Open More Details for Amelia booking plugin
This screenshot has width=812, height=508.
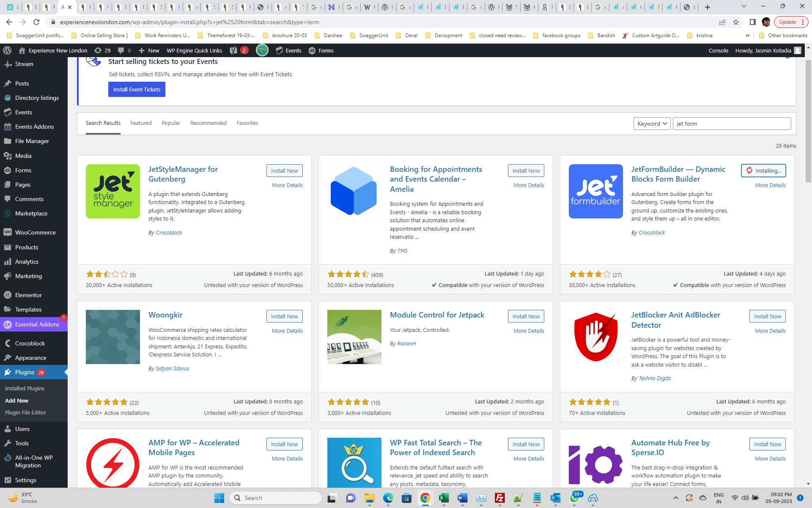pos(529,185)
